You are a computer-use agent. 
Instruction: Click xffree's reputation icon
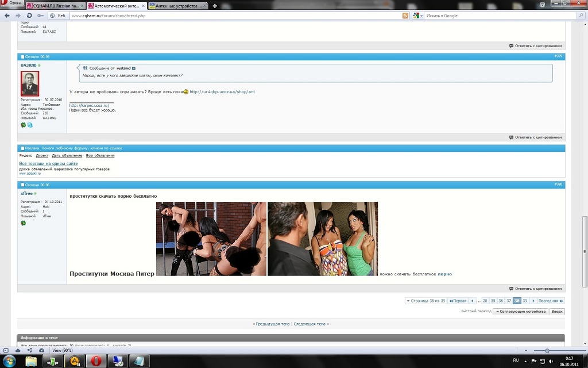point(23,223)
